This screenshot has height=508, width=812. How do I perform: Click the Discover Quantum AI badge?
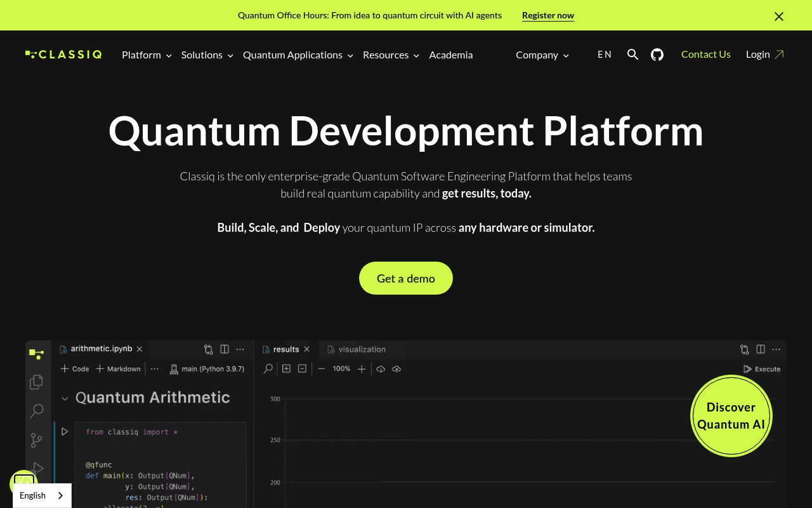pos(731,416)
